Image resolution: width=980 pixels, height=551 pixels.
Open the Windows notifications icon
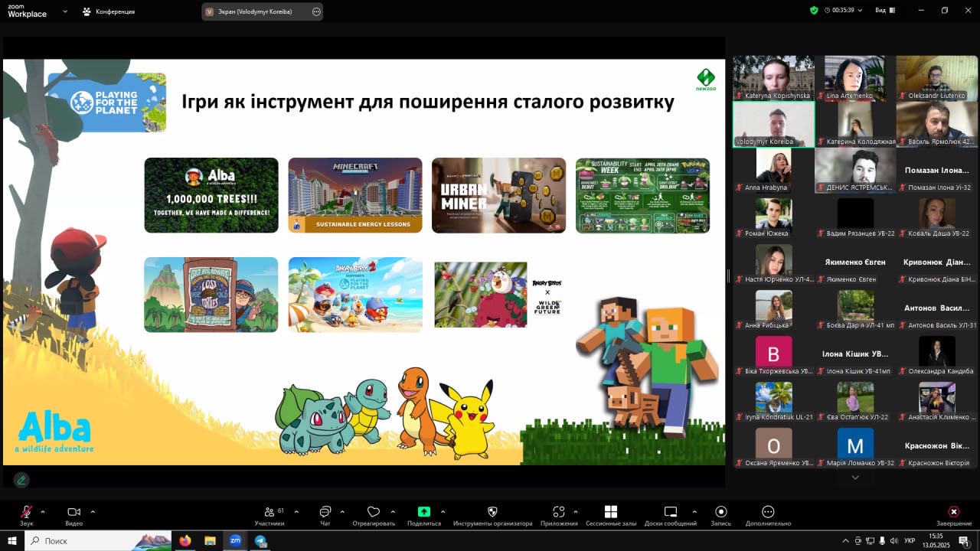click(964, 540)
